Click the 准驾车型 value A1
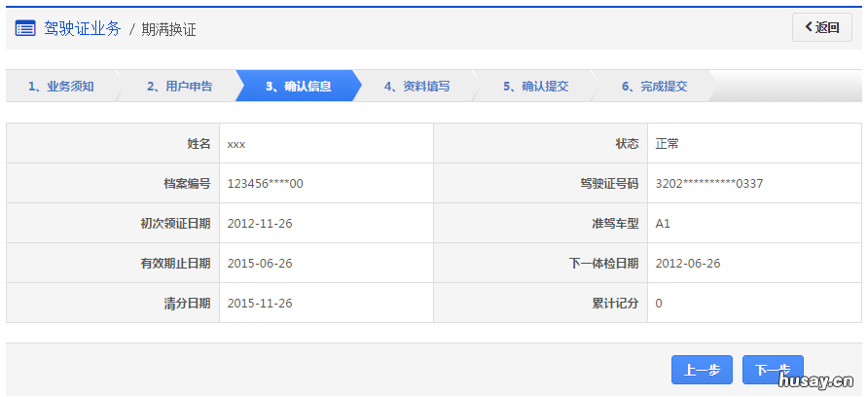Screen dimensions: 868x397 (x=663, y=223)
